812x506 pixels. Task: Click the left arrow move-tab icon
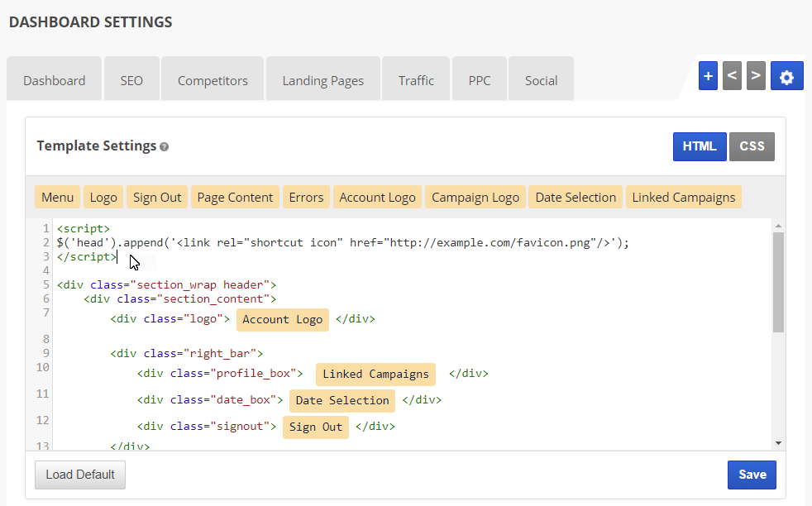tap(732, 76)
